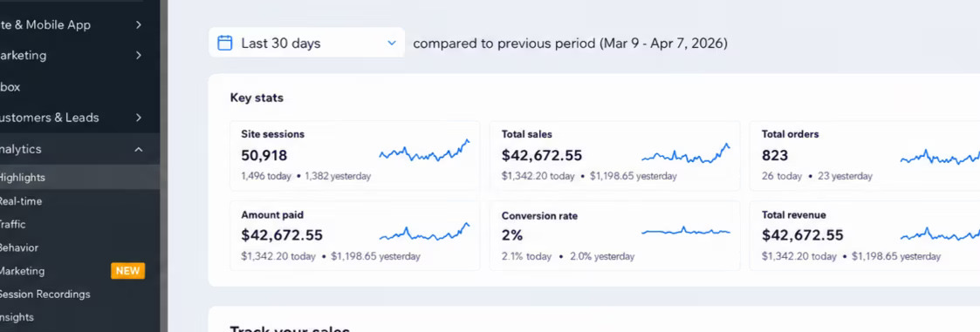Open Session Recordings page
Screen dimensions: 980x332
point(79,294)
